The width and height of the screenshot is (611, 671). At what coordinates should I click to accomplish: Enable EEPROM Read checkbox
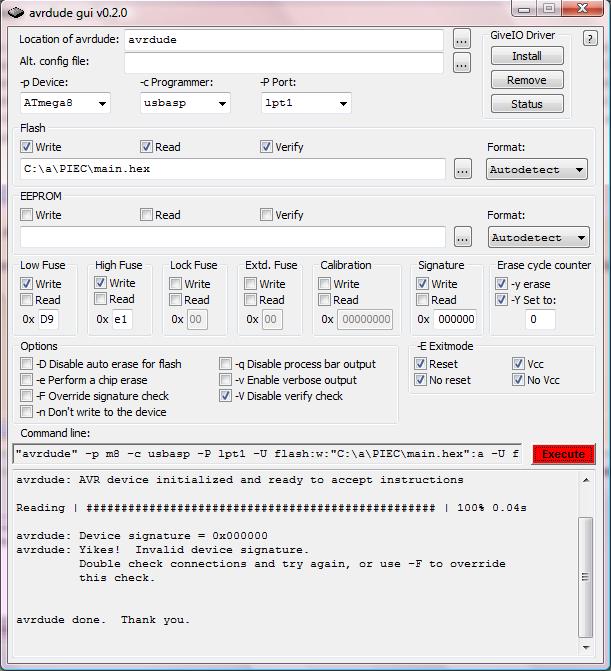click(146, 214)
